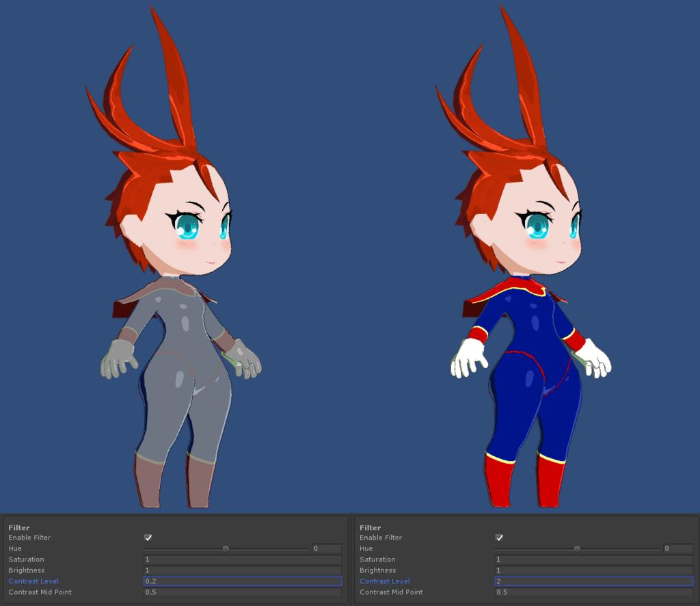Toggle Enable Filter checkbox in right panel
This screenshot has width=700, height=606.
tap(499, 538)
